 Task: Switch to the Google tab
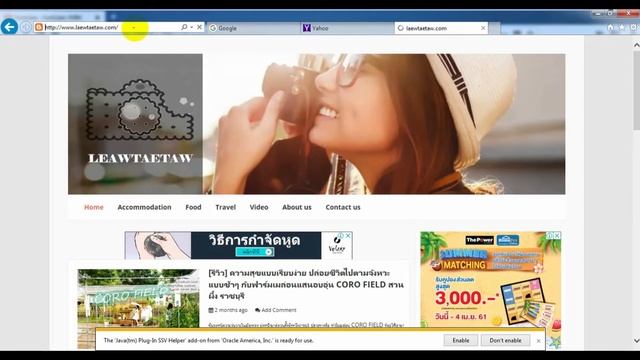pyautogui.click(x=253, y=28)
